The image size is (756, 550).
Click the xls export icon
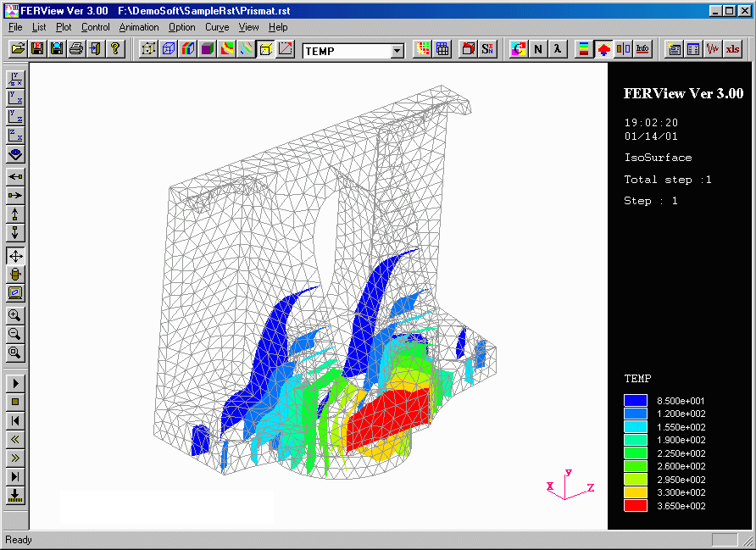coord(731,49)
